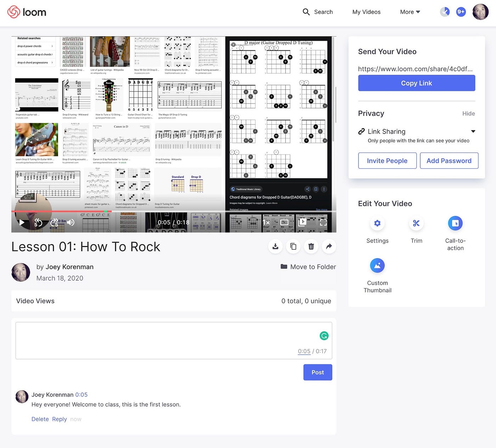Toggle fullscreen playback
Image resolution: width=496 pixels, height=448 pixels.
(323, 223)
